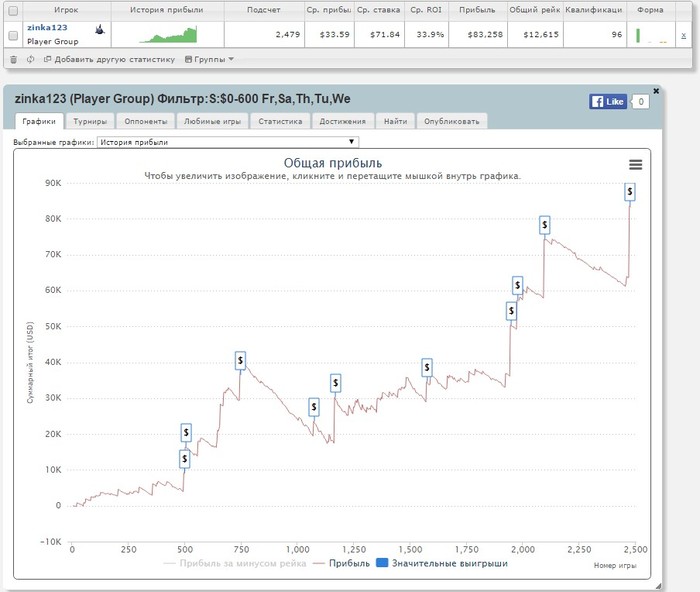Screen dimensions: 700x592
Task: Click the 'Общая прибыль' chart title
Action: click(333, 163)
